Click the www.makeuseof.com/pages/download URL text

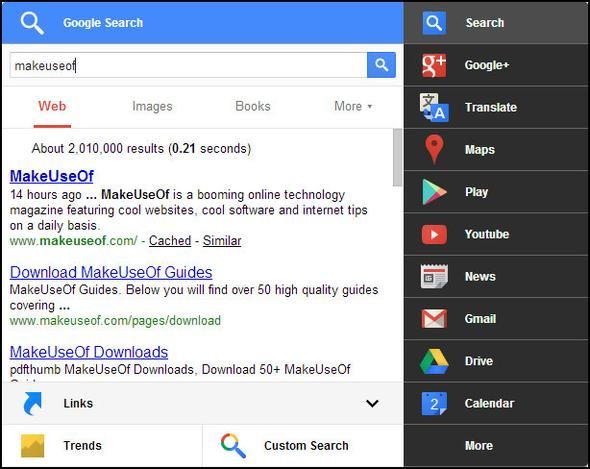coord(115,321)
